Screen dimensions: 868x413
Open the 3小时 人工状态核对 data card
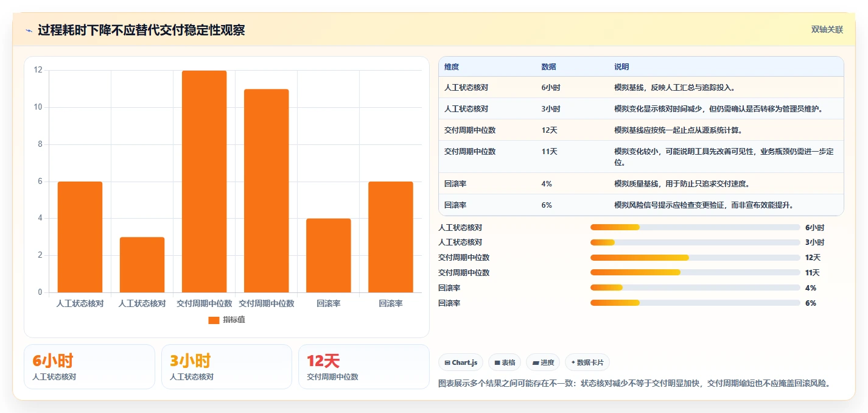pyautogui.click(x=227, y=367)
